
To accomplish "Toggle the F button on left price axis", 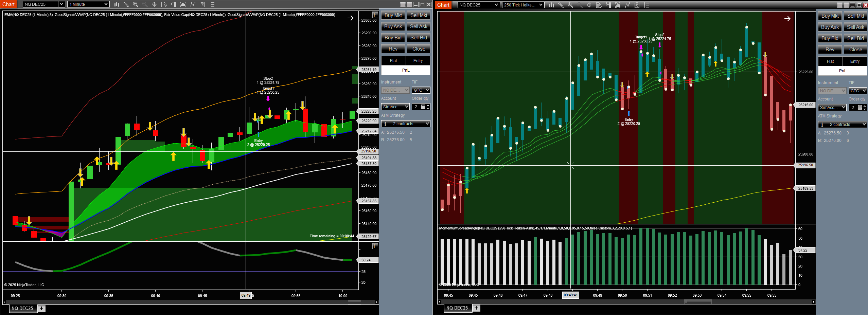I will click(375, 15).
